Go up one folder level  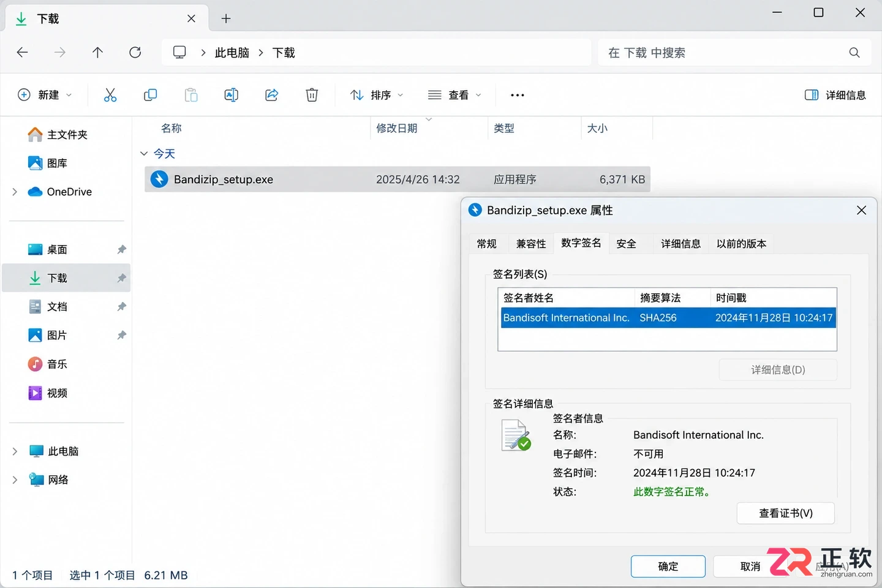pos(97,53)
